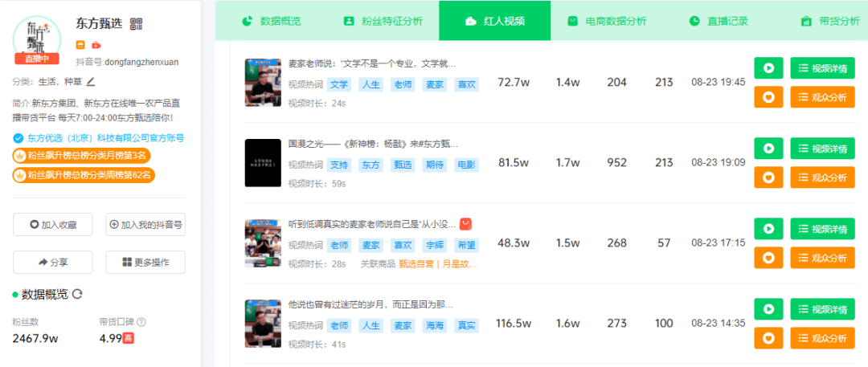Image resolution: width=868 pixels, height=367 pixels.
Task: Click the 宇辉 hot word tag
Action: pyautogui.click(x=435, y=245)
